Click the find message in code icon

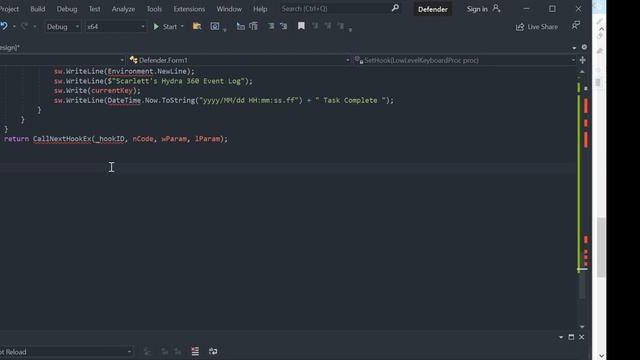click(147, 351)
